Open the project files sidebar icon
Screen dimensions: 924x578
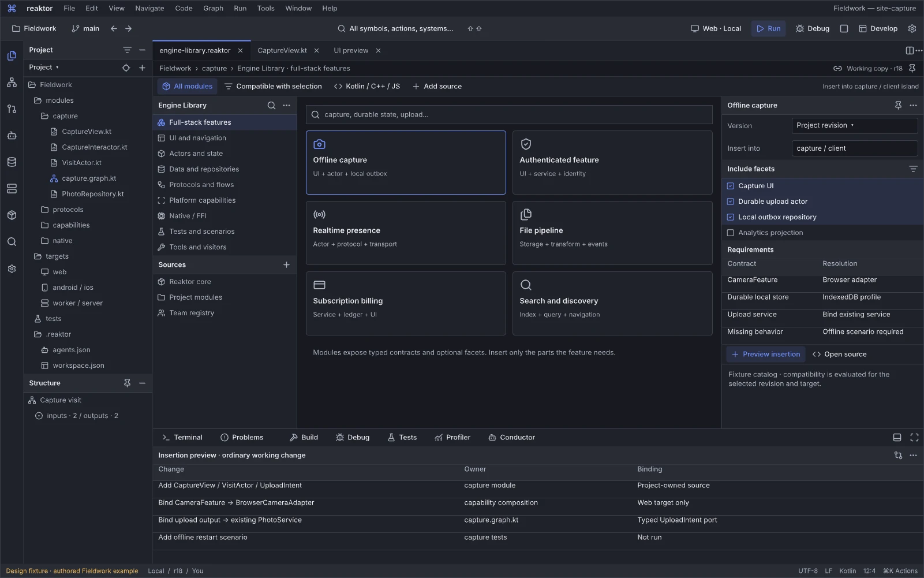click(12, 56)
